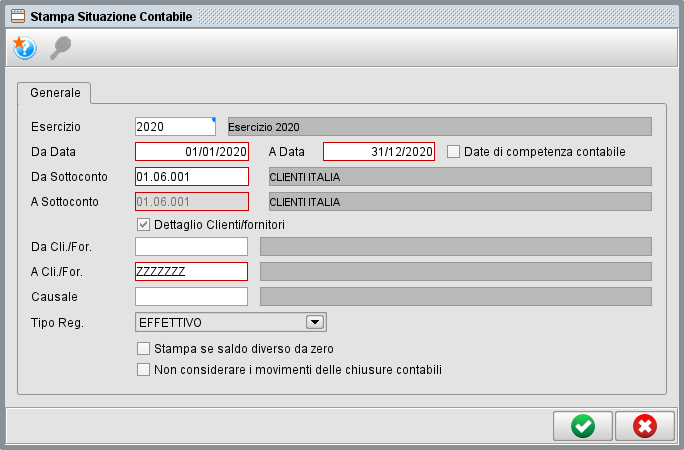Click the window icon in title bar
Screen dimensions: 684x450
(x=17, y=16)
